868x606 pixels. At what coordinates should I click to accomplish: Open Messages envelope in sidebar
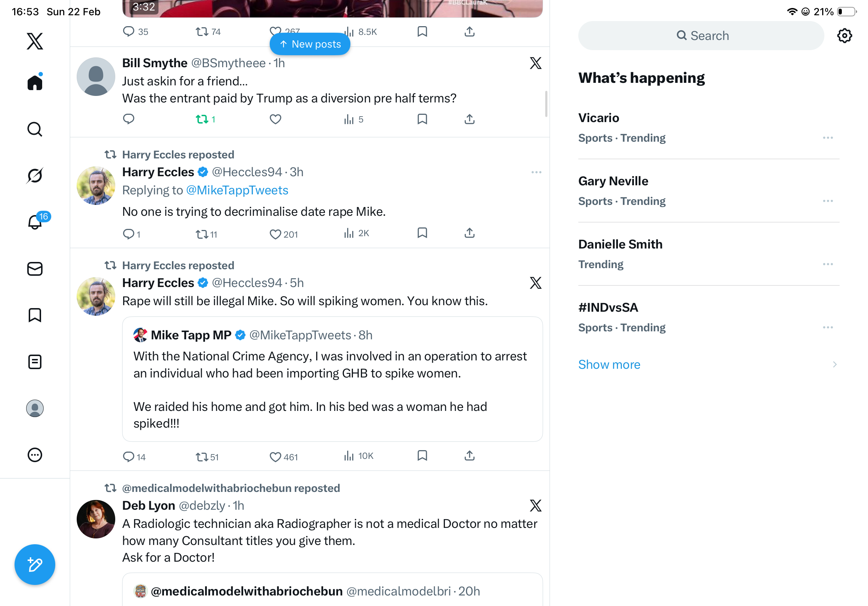pos(35,269)
